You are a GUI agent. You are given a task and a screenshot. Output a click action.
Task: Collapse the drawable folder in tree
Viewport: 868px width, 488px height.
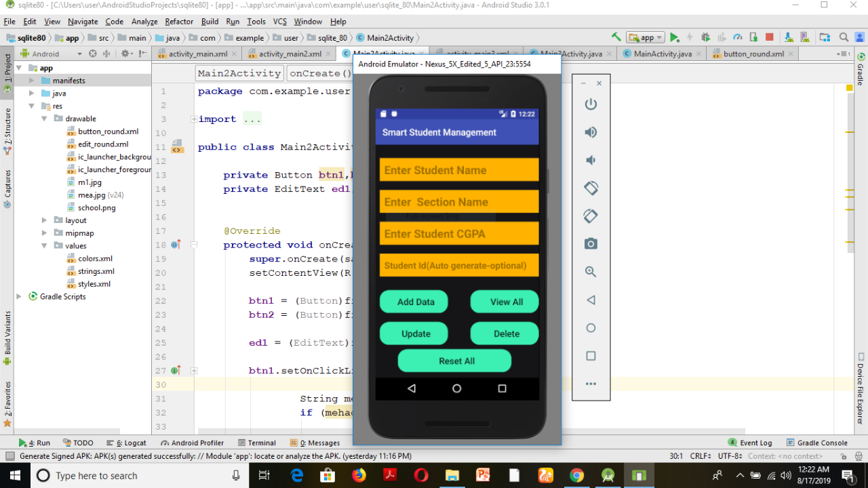tap(44, 119)
